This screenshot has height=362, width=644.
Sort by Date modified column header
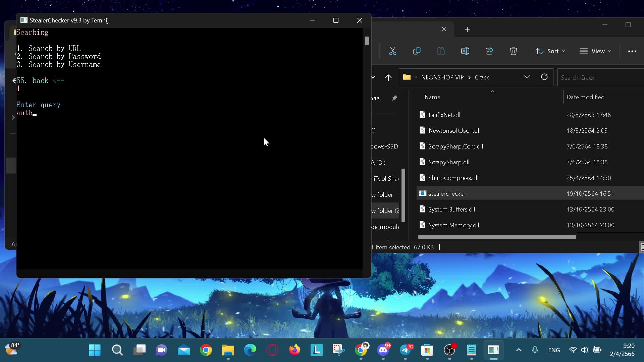pyautogui.click(x=585, y=97)
